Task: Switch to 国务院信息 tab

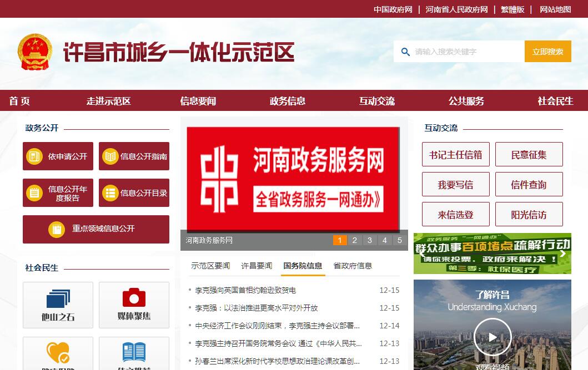Action: pos(303,266)
